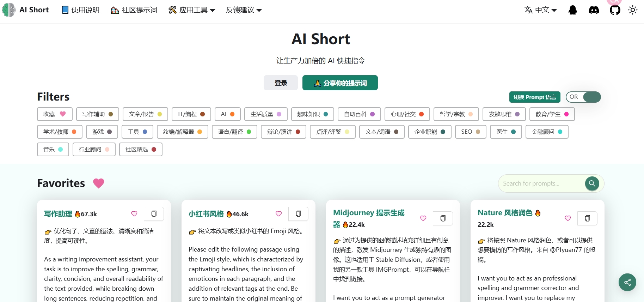Toggle the 终端/解释器 filter tag
Screen dimensions: 644x302
click(183, 132)
